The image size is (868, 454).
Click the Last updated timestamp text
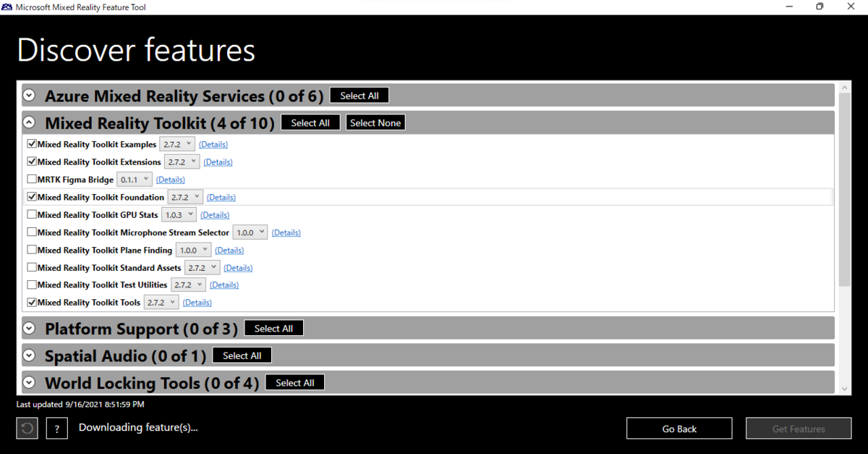[80, 404]
